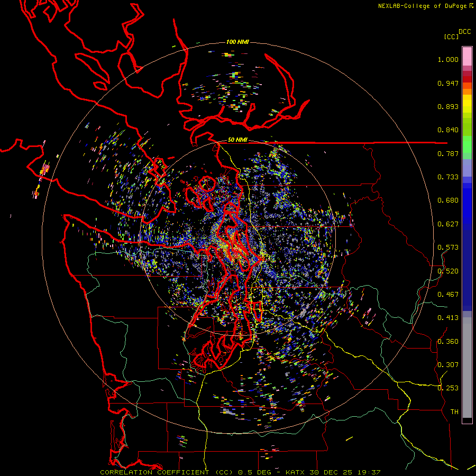
Task: Click the 19:37 time stamp
Action: pyautogui.click(x=369, y=472)
